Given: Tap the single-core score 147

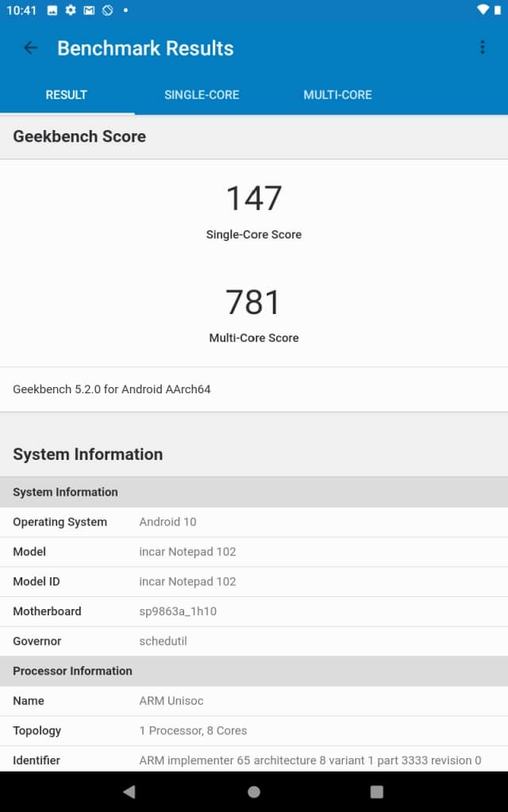Looking at the screenshot, I should (254, 198).
